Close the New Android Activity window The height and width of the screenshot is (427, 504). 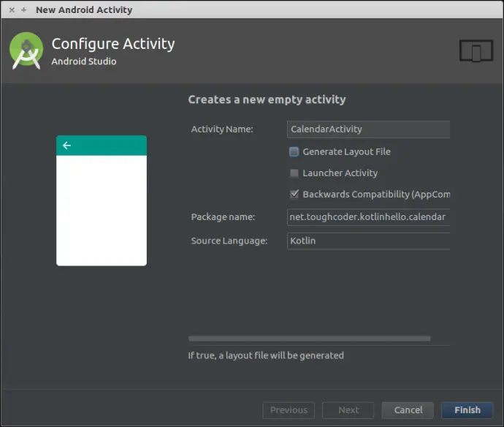coord(12,10)
